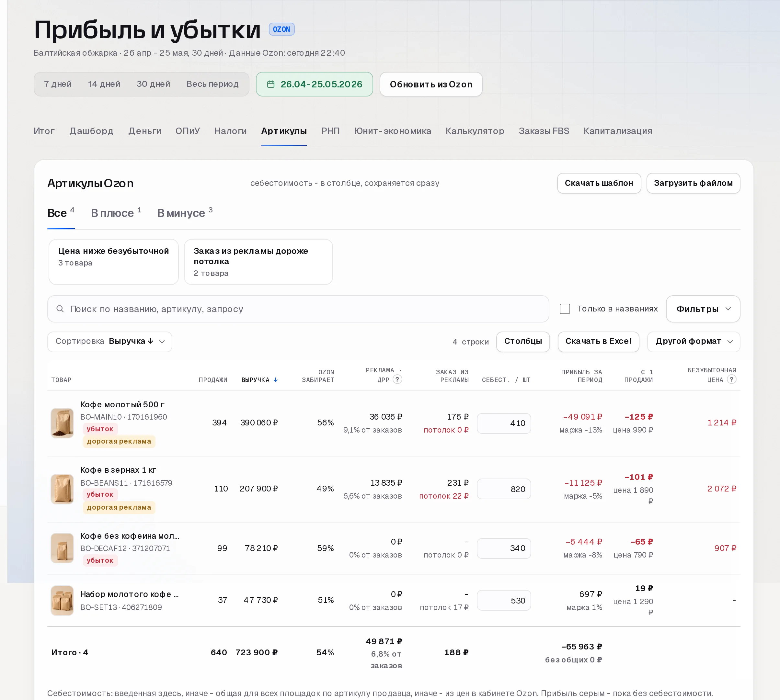Image resolution: width=780 pixels, height=700 pixels.
Task: Expand the Фильтры dropdown
Action: click(703, 309)
